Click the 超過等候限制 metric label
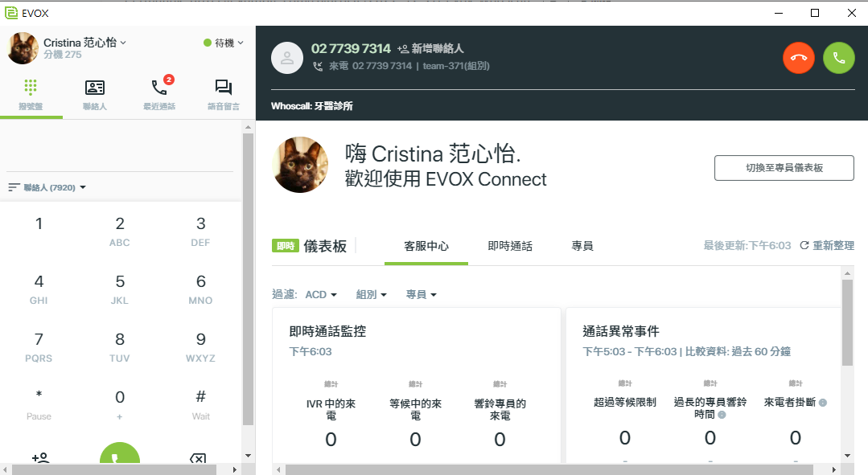The height and width of the screenshot is (475, 868). (x=625, y=402)
